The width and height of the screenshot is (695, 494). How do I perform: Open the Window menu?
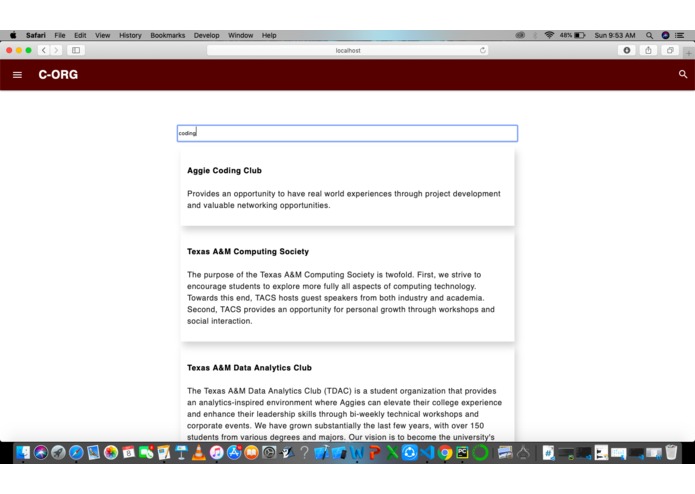[241, 35]
